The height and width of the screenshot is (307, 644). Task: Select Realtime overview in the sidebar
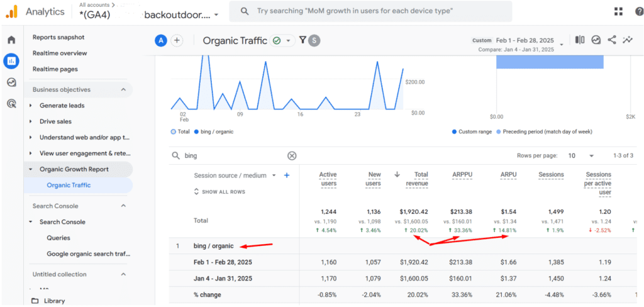[x=60, y=53]
